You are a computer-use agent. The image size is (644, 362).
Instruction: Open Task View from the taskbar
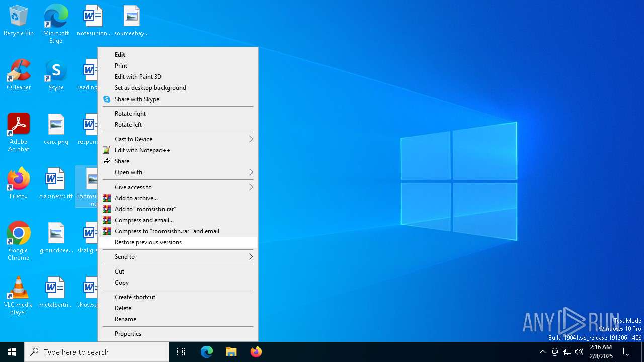coord(181,352)
